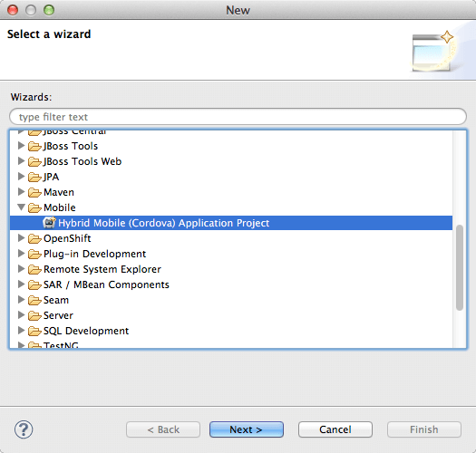
Task: Click the wizard list scrollbar thumb
Action: click(460, 267)
